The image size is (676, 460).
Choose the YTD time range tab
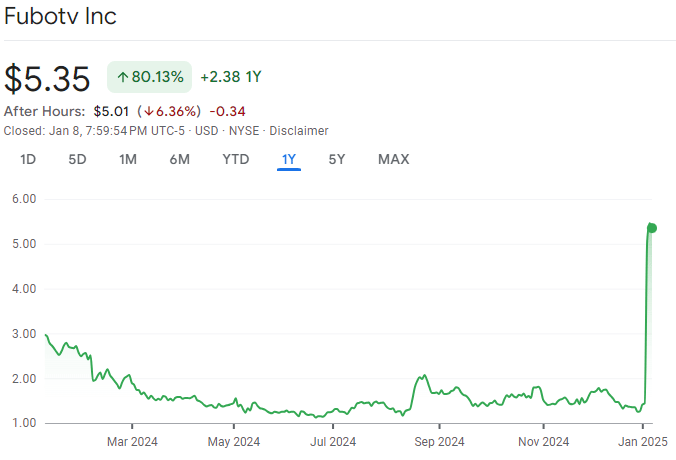(x=236, y=160)
